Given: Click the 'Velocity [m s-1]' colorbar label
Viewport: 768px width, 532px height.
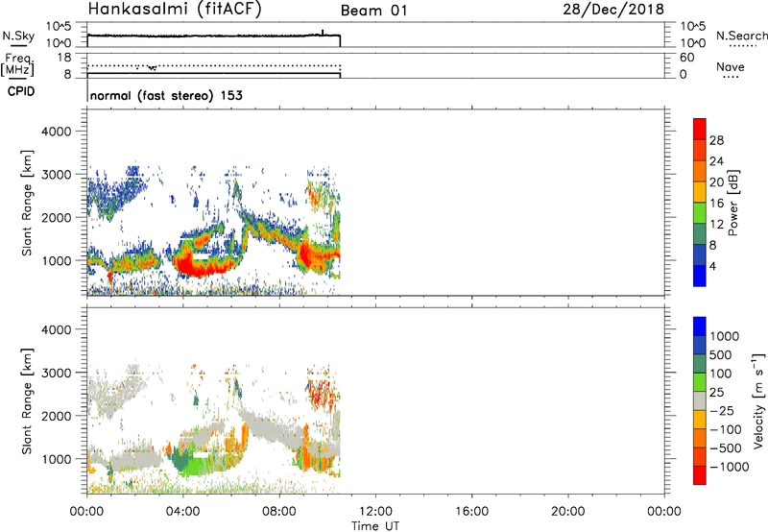Looking at the screenshot, I should tap(758, 400).
